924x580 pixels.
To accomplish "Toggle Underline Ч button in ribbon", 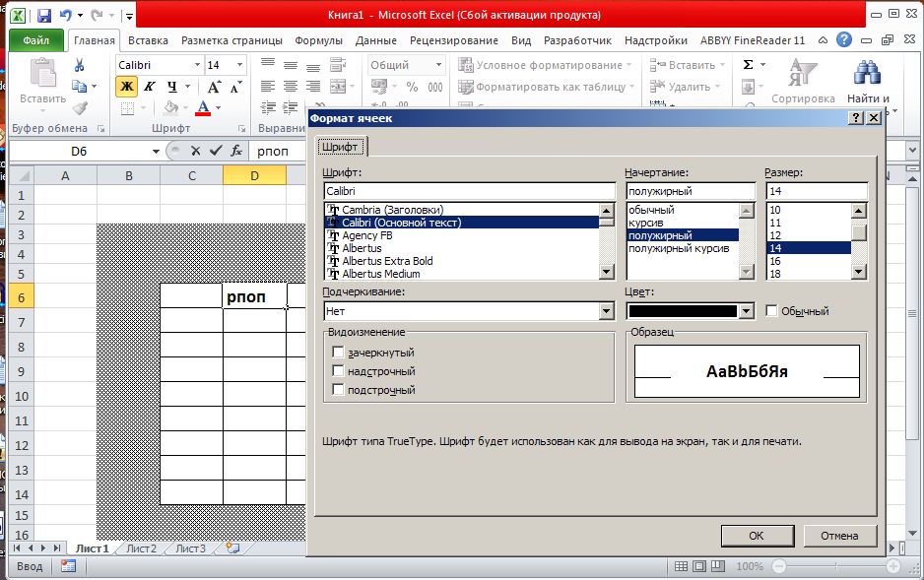I will click(172, 87).
